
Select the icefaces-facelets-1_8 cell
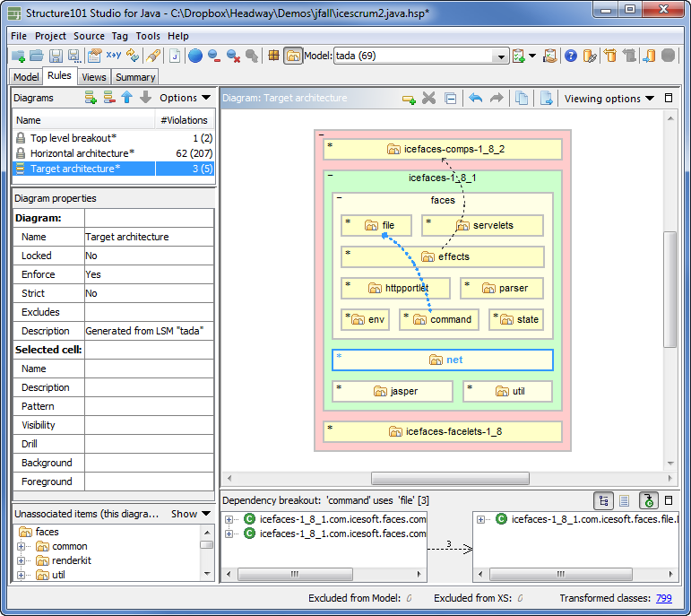click(x=443, y=431)
